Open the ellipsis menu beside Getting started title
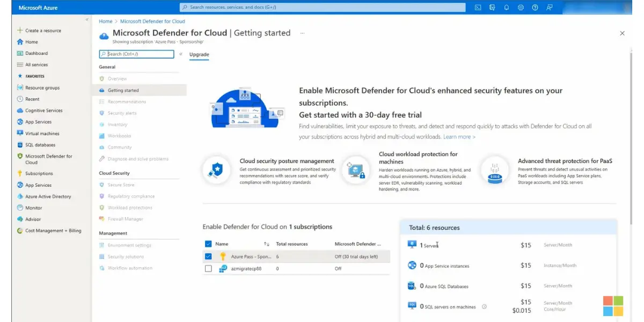The image size is (644, 322). click(302, 33)
